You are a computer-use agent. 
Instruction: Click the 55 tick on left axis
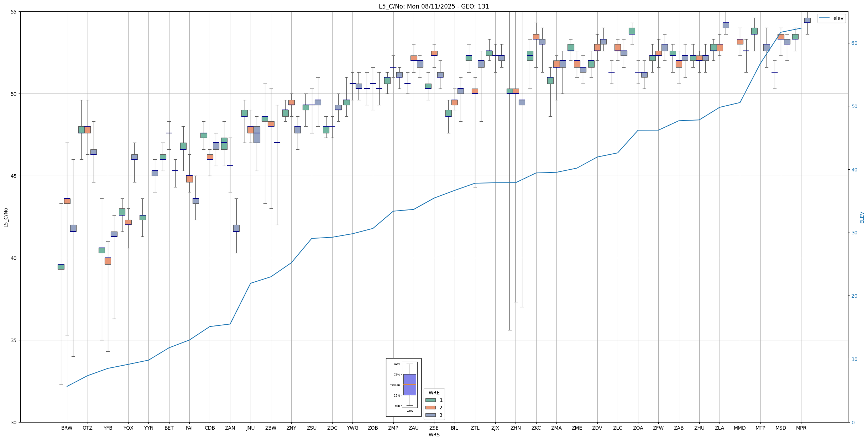pyautogui.click(x=14, y=12)
